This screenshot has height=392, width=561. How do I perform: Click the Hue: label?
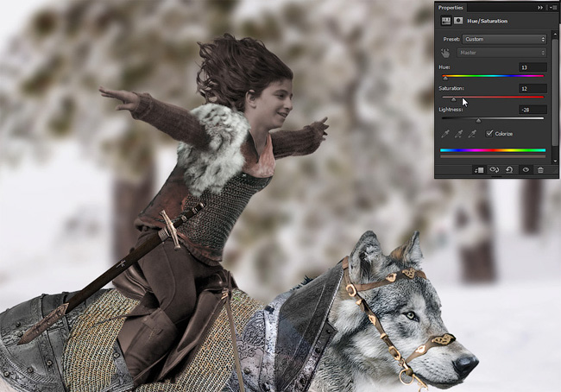pyautogui.click(x=444, y=67)
